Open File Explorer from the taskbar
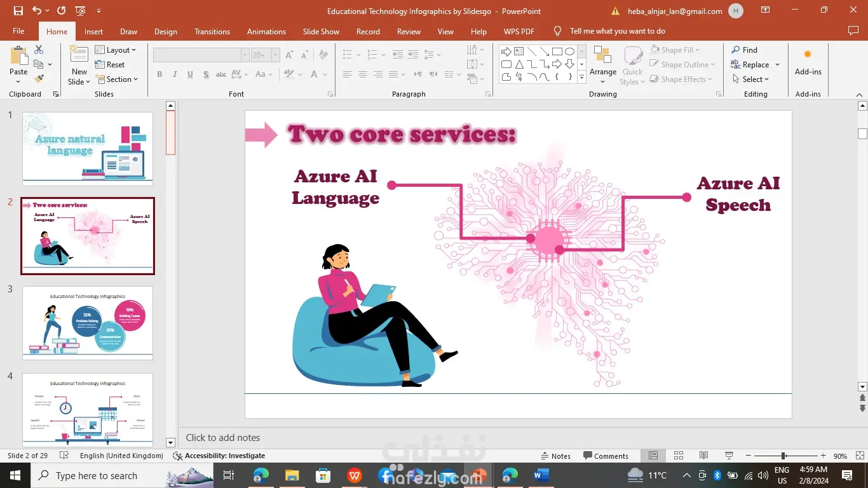Screen dimensions: 868x488 pos(292,475)
